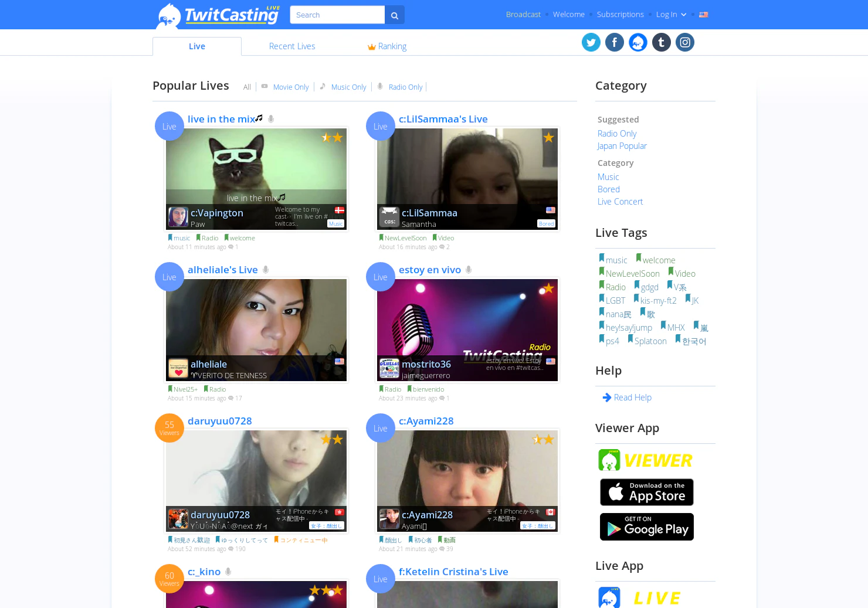Click the 55 Viewers badge

(169, 428)
